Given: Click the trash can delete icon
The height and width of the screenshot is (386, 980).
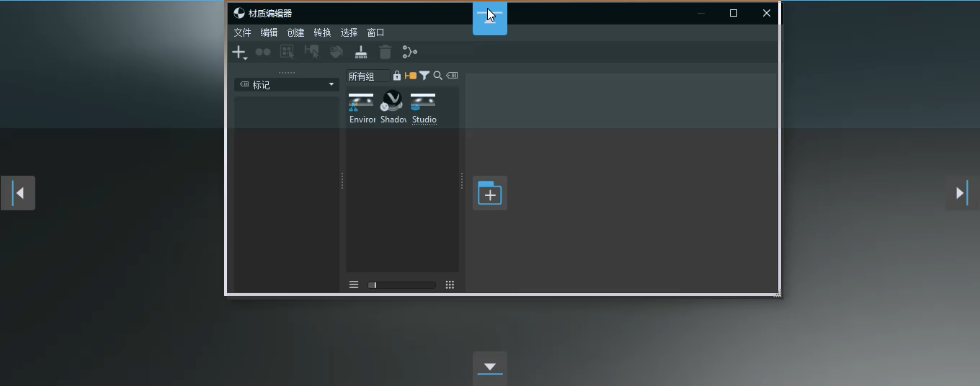Looking at the screenshot, I should [x=386, y=52].
